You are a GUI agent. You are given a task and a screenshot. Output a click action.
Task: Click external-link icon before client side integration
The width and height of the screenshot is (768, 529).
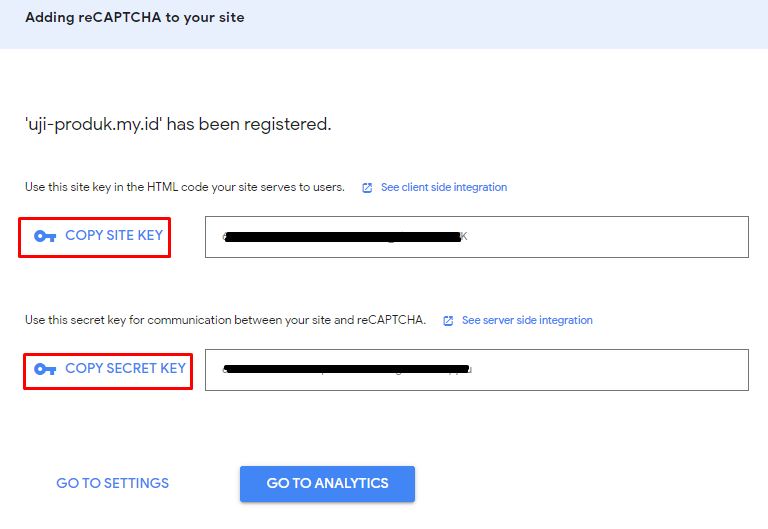click(367, 188)
